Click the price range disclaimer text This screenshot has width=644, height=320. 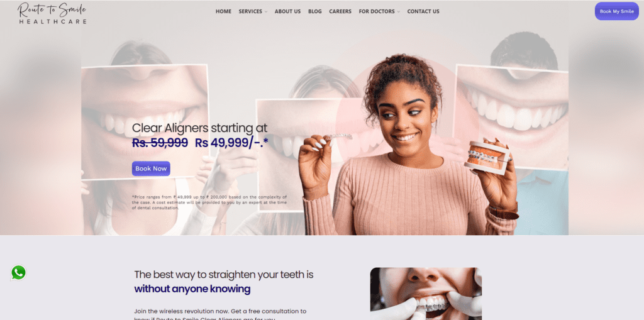tap(209, 202)
